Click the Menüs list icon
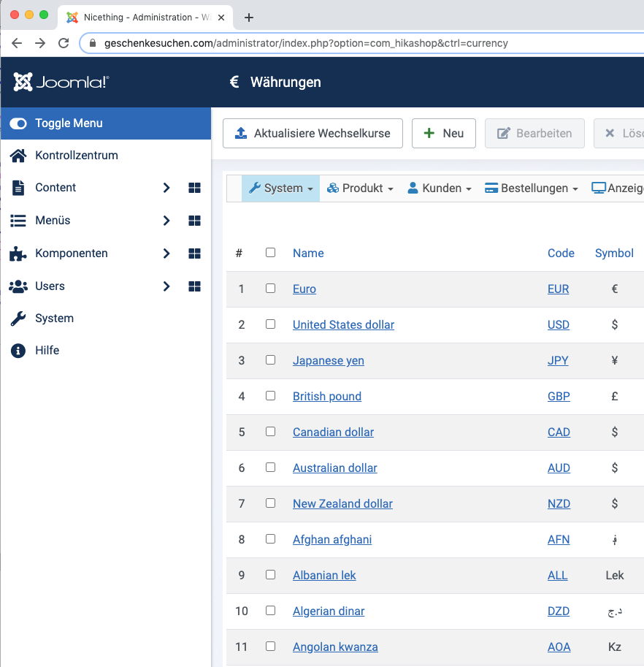The image size is (644, 667). pyautogui.click(x=18, y=221)
